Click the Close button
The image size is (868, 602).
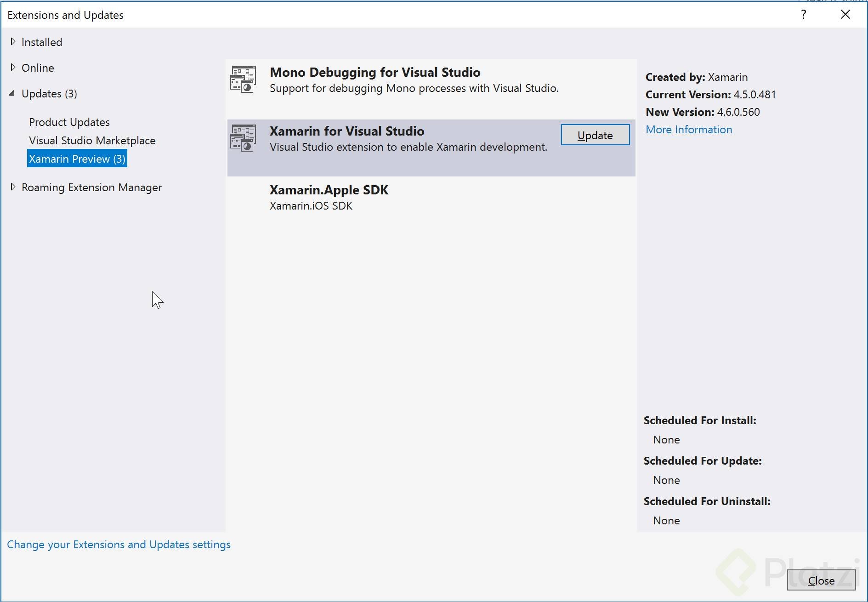click(822, 580)
